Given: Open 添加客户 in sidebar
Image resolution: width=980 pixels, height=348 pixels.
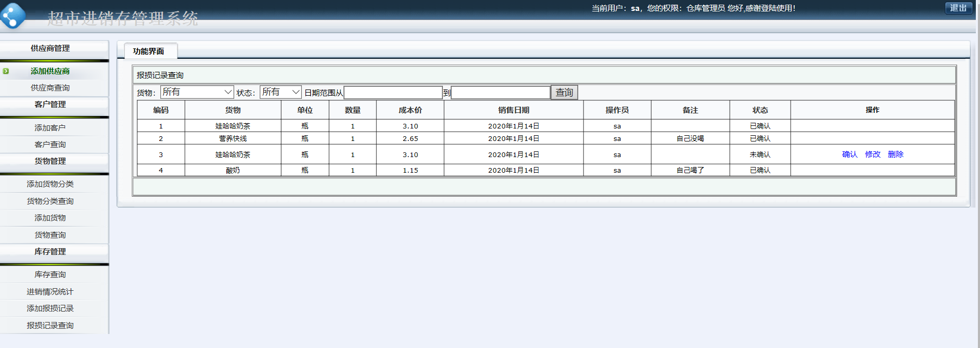Looking at the screenshot, I should point(50,128).
